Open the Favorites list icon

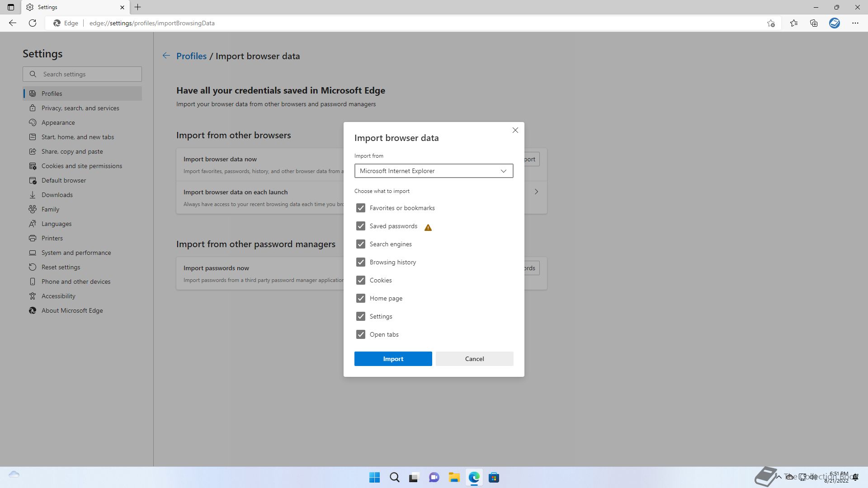pyautogui.click(x=794, y=23)
